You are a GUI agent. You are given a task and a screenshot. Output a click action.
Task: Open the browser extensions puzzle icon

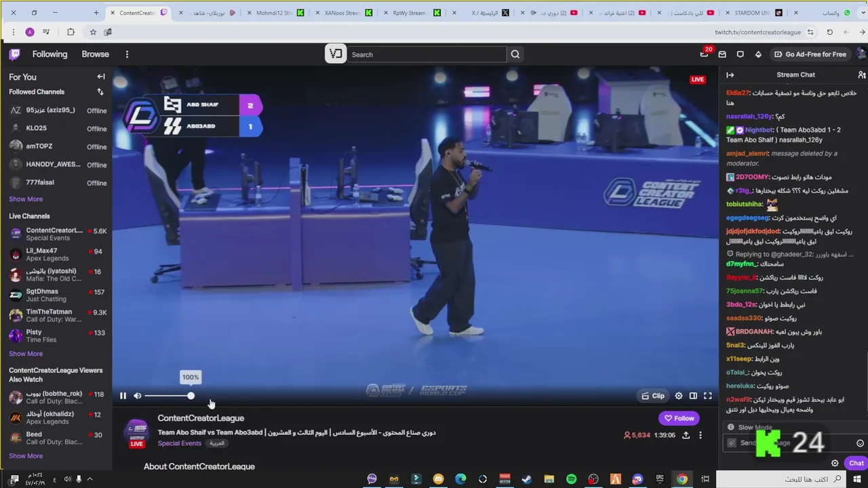pos(71,32)
